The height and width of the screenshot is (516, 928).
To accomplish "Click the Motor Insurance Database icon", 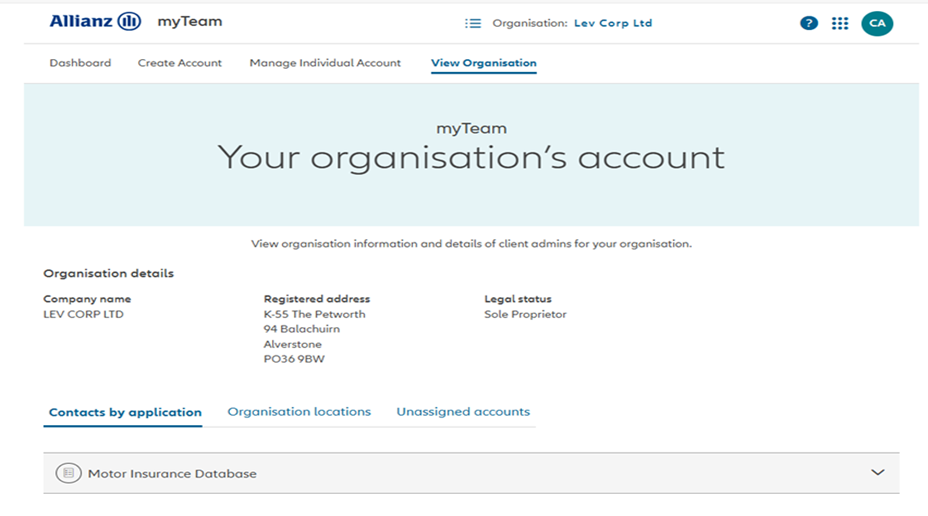I will (69, 473).
